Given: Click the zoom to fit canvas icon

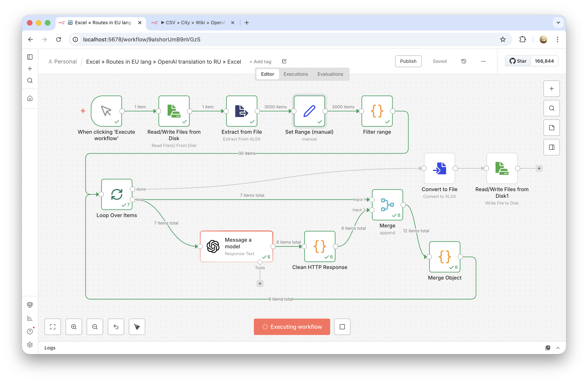Looking at the screenshot, I should click(x=53, y=327).
